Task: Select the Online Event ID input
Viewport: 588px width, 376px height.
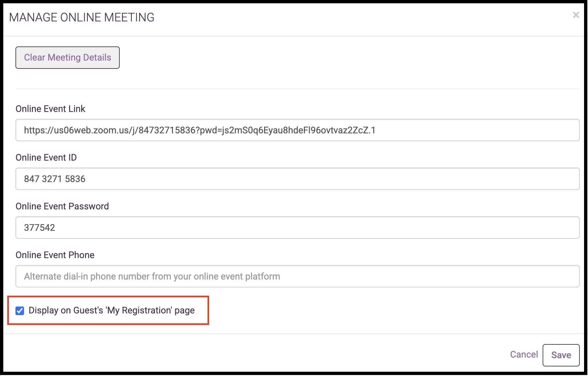Action: tap(297, 179)
